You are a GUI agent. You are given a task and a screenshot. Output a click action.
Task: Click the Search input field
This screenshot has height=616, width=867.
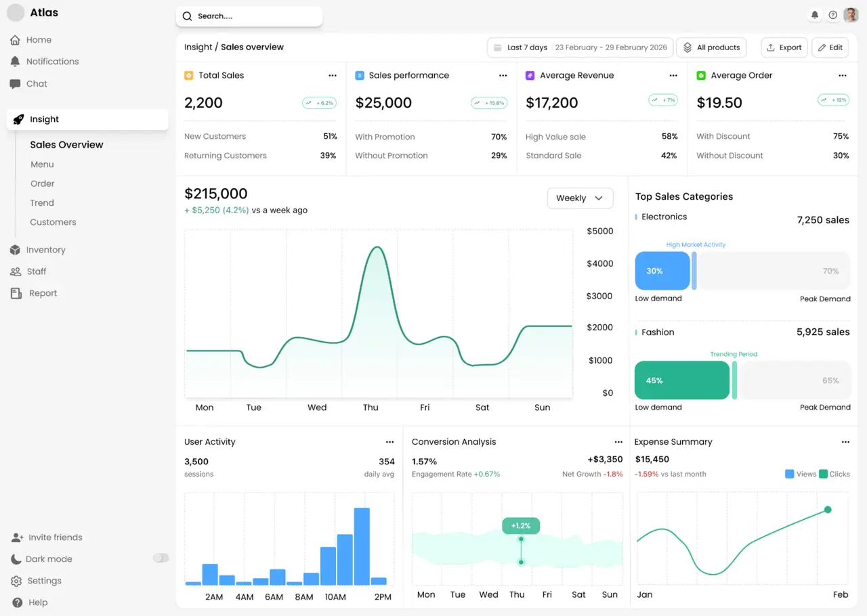249,16
